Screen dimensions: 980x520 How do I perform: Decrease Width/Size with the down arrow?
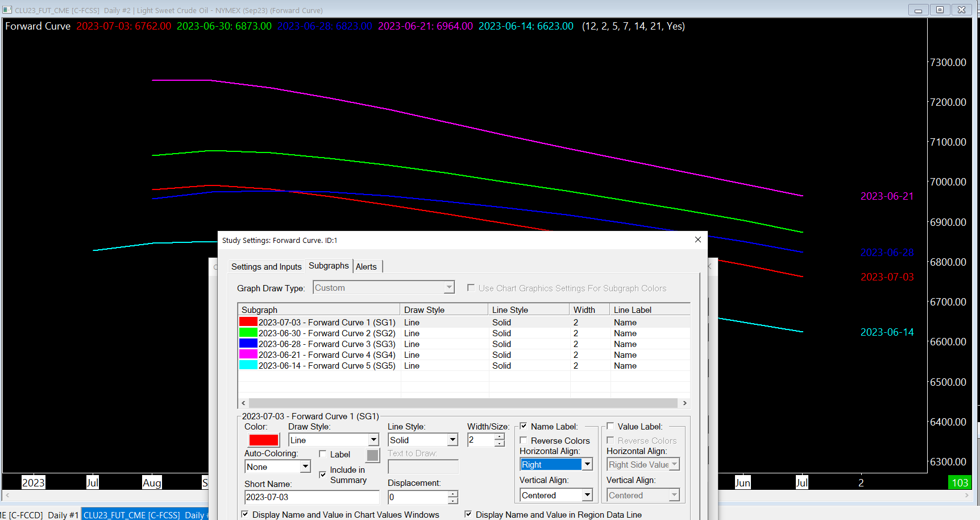499,444
